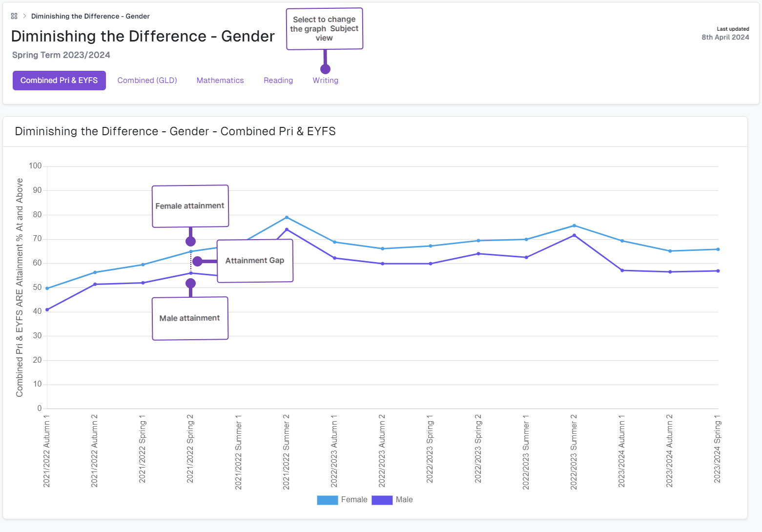Select Male data point at 2022/2023 Summer 2

574,235
